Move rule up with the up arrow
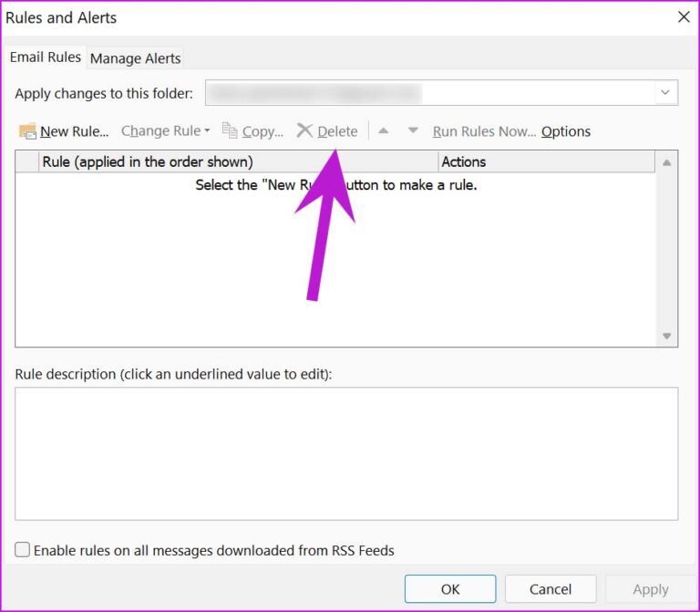 pos(383,131)
